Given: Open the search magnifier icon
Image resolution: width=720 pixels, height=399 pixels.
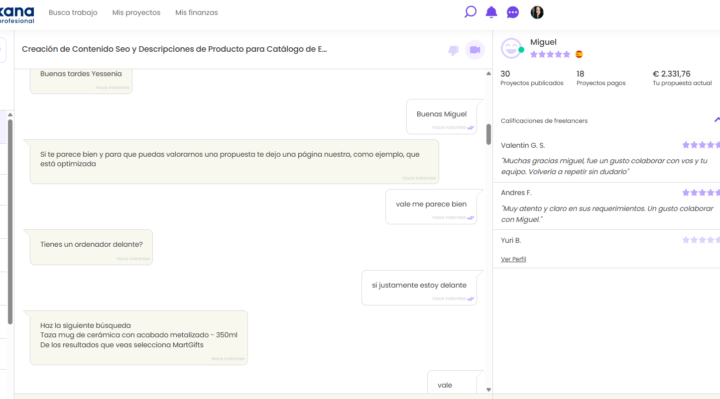Looking at the screenshot, I should [x=470, y=11].
